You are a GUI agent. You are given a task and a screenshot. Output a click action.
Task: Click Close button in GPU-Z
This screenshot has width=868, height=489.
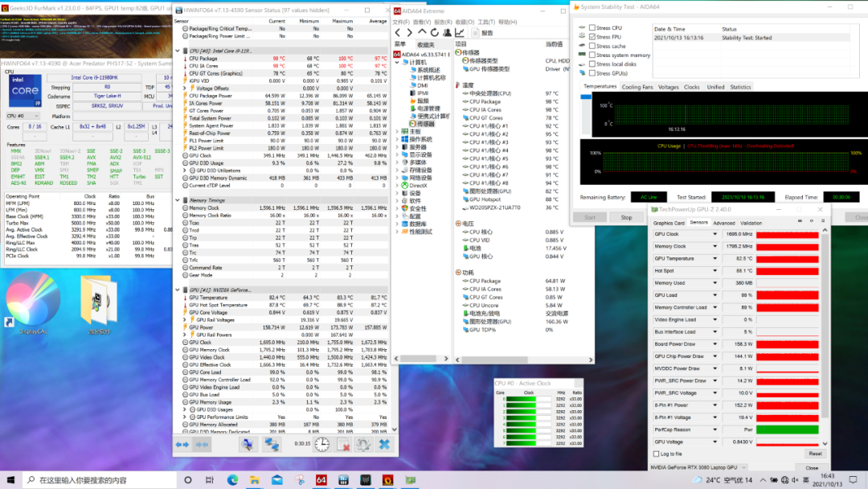pyautogui.click(x=812, y=468)
